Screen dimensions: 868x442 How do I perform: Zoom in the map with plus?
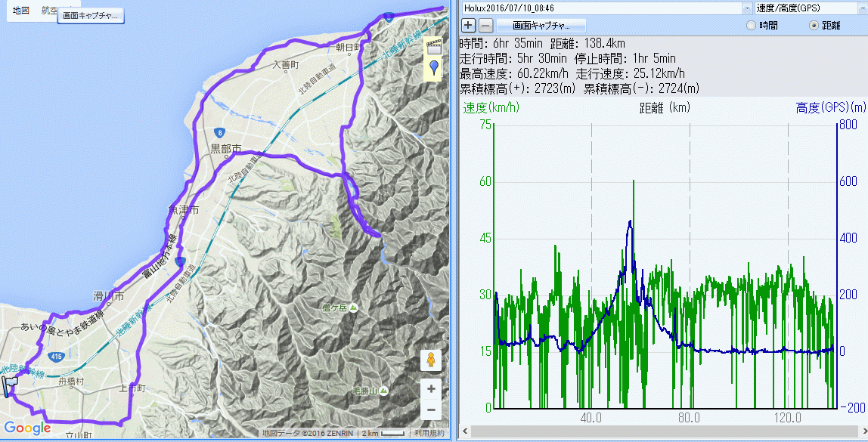(x=431, y=389)
